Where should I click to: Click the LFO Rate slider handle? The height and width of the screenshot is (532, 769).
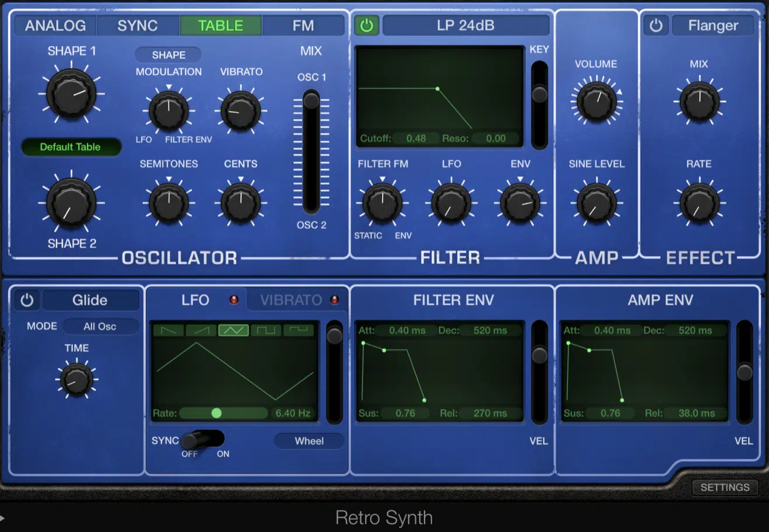[x=216, y=413]
